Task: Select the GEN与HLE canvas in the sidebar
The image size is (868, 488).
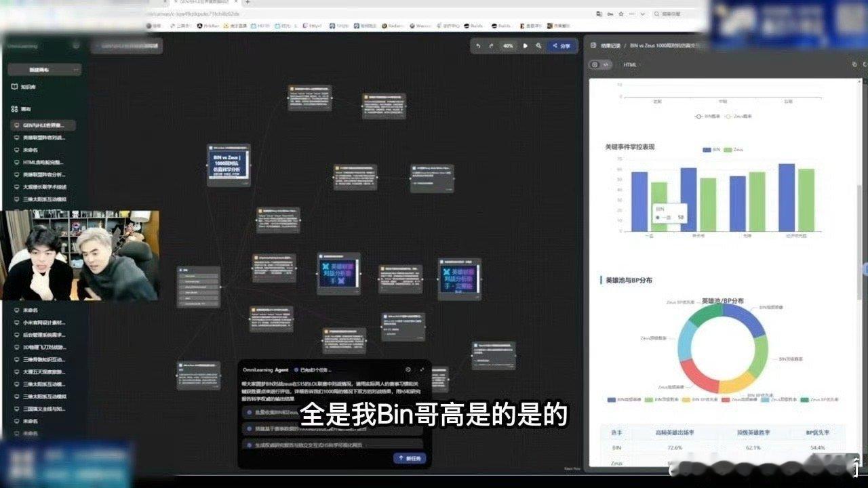Action: [x=43, y=125]
